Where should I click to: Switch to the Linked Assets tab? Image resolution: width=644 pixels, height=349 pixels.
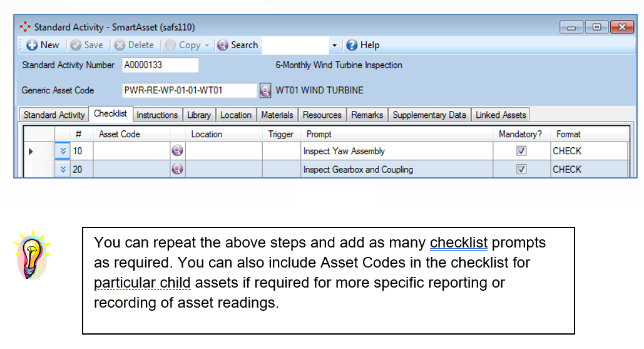click(x=501, y=115)
